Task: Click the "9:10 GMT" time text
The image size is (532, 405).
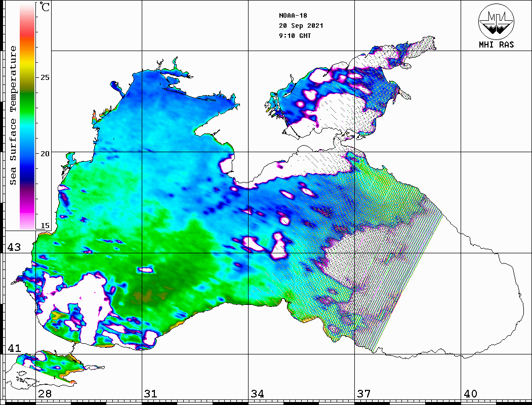Action: pos(295,35)
